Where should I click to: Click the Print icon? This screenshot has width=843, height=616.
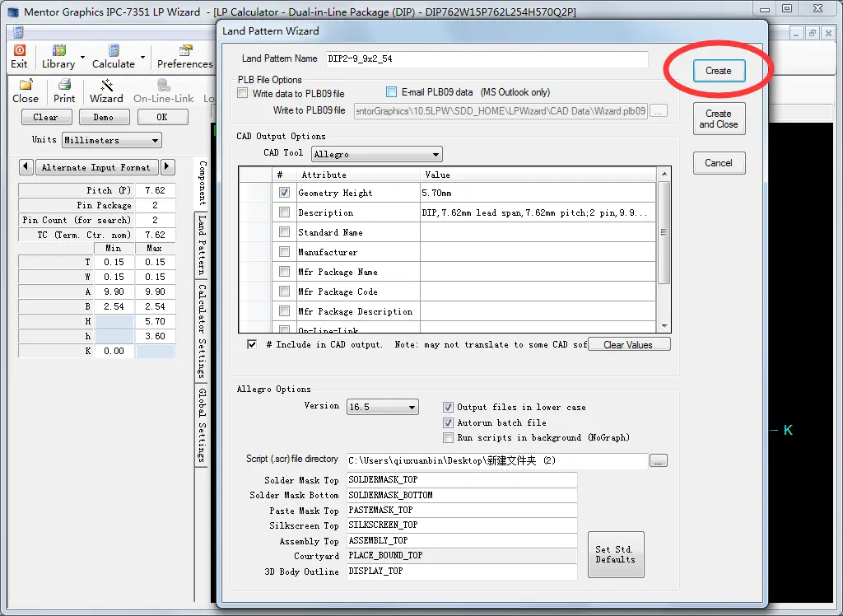[x=64, y=91]
